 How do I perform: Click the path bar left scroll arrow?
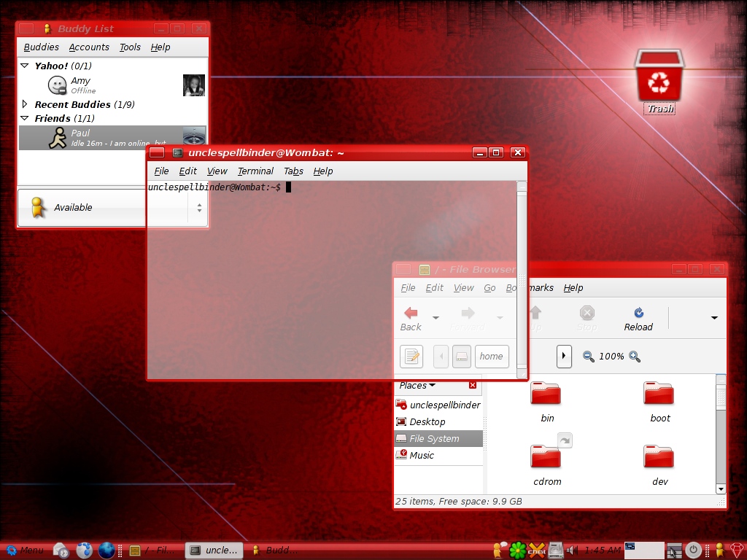coord(441,356)
